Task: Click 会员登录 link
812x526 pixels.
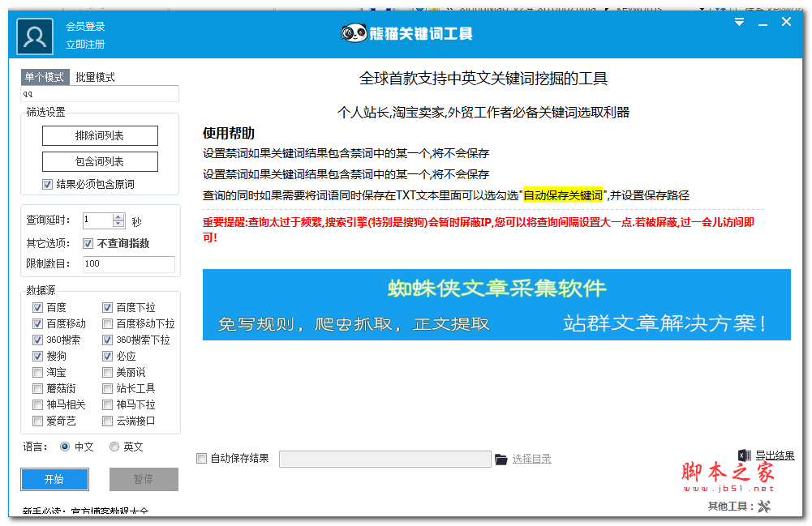Action: point(85,27)
